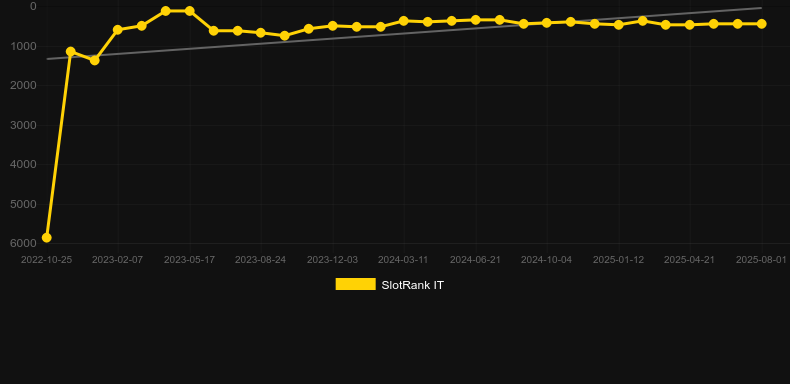
Task: Select the 2022-10-25 data point near 6000
Action: pos(47,237)
